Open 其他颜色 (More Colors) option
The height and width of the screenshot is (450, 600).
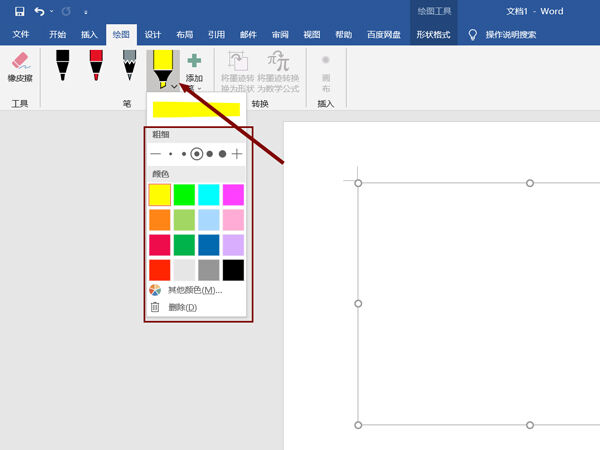click(x=195, y=290)
